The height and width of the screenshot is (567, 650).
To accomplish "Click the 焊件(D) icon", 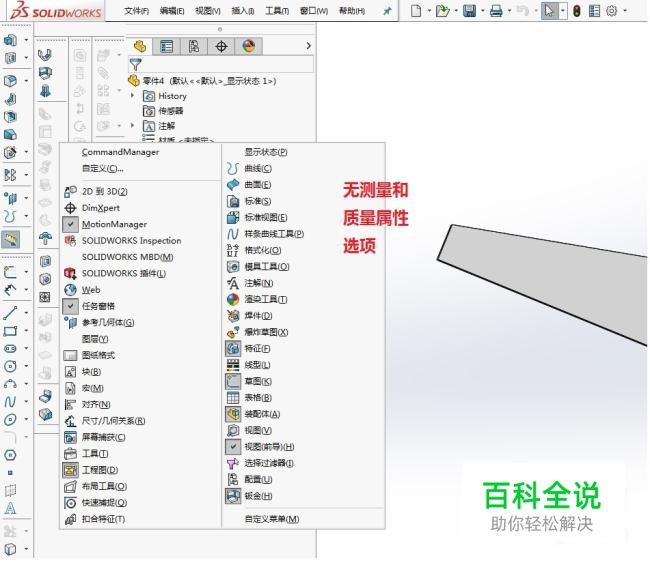I will click(233, 316).
